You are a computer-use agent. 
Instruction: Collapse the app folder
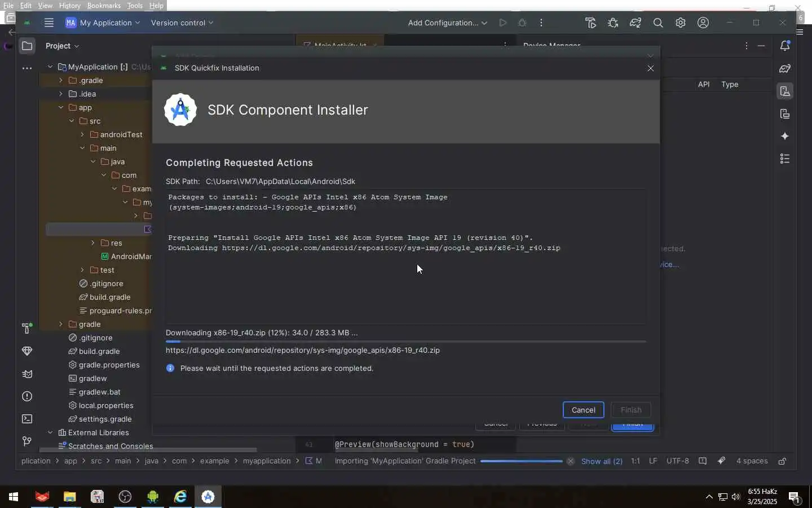point(61,107)
